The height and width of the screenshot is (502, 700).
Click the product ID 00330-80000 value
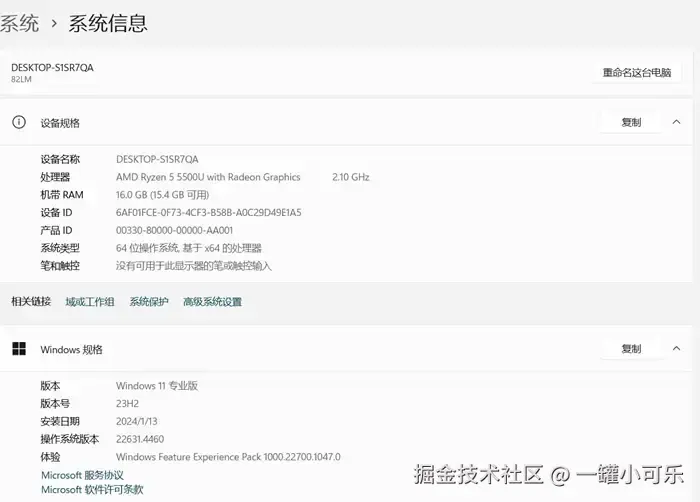coord(174,230)
